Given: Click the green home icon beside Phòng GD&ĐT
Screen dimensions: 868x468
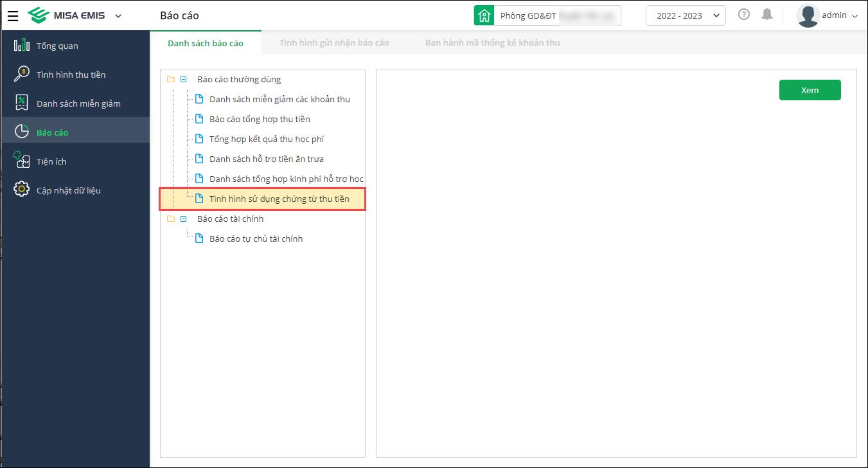Looking at the screenshot, I should pyautogui.click(x=484, y=15).
